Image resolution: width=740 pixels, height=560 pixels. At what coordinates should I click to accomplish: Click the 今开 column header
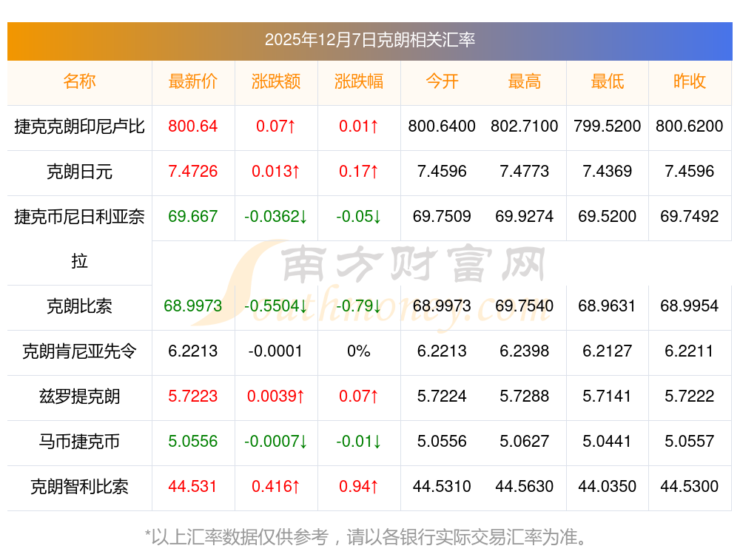[x=442, y=81]
